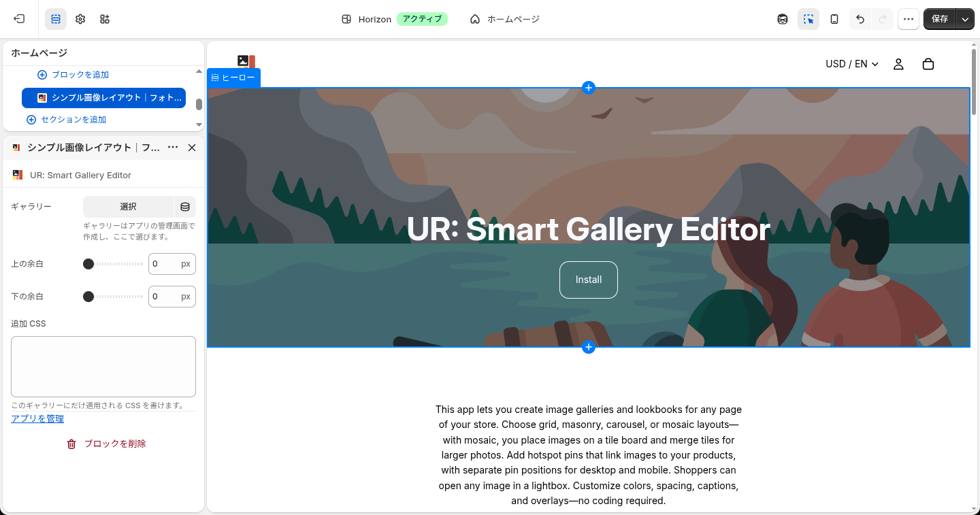The image size is (980, 515).
Task: Click the block icon in settings header
Action: (16, 148)
